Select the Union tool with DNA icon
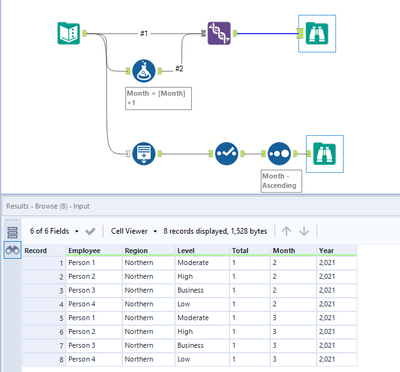The height and width of the screenshot is (372, 400). point(219,33)
